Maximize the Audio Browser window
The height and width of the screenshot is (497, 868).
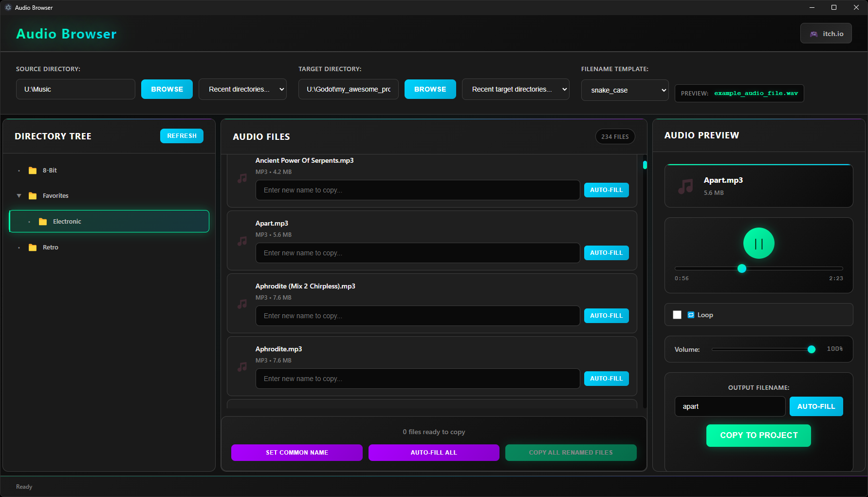tap(834, 7)
